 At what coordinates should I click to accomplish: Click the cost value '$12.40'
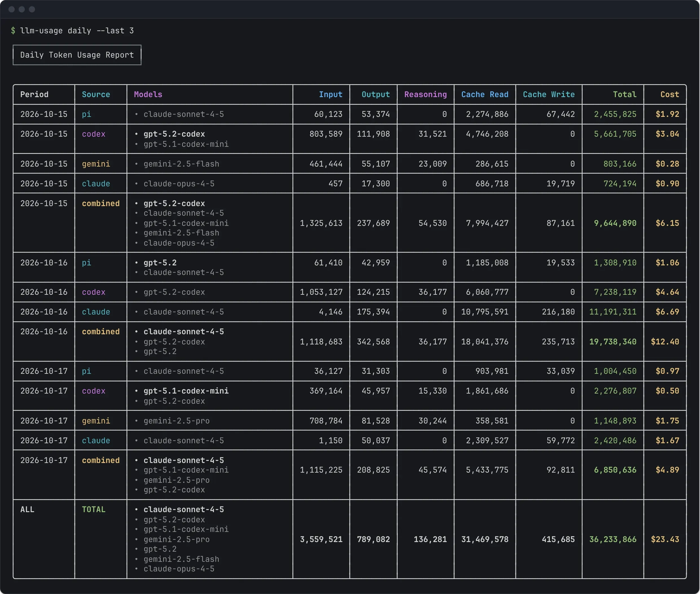(665, 342)
